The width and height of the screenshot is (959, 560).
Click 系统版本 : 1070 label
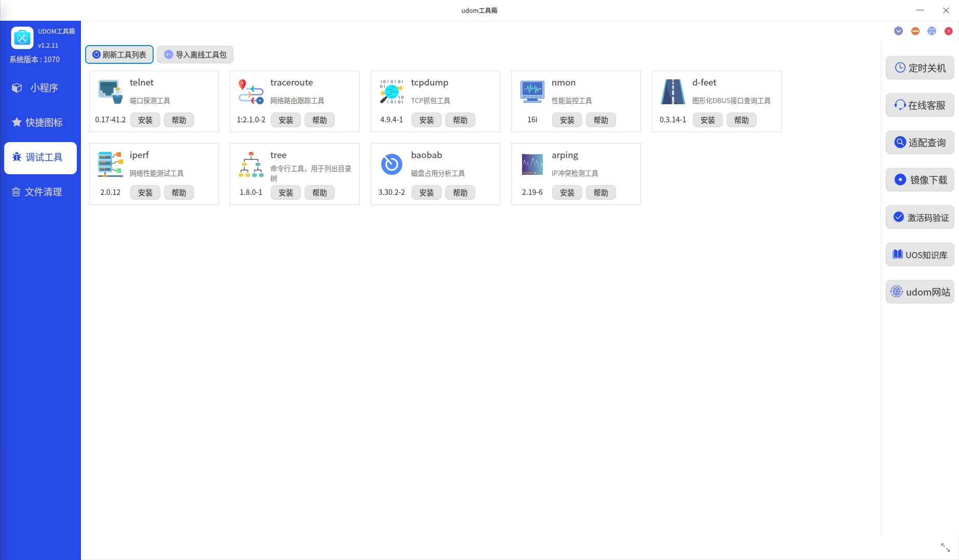(35, 60)
